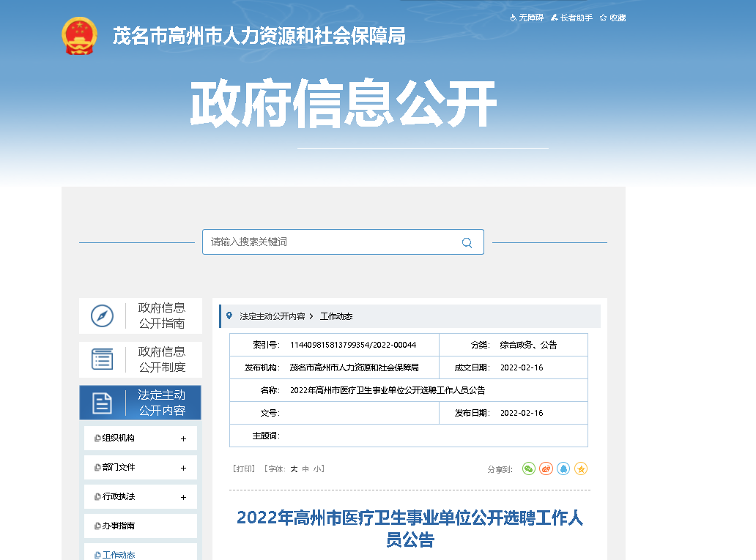Click the document icon for 法定主动公开内容
This screenshot has width=756, height=560.
102,403
